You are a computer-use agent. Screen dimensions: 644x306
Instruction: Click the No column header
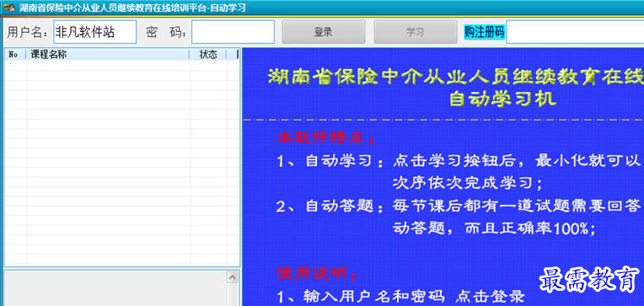tap(15, 55)
